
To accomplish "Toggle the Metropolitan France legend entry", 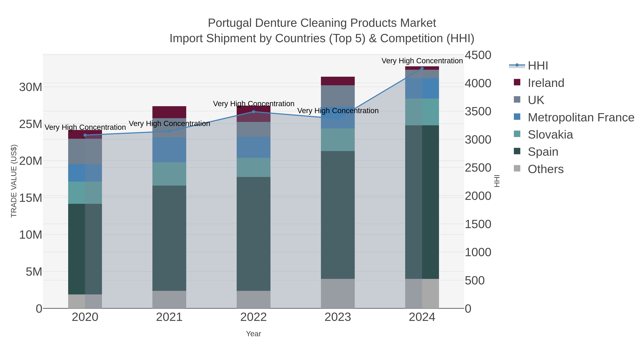I will 574,117.
